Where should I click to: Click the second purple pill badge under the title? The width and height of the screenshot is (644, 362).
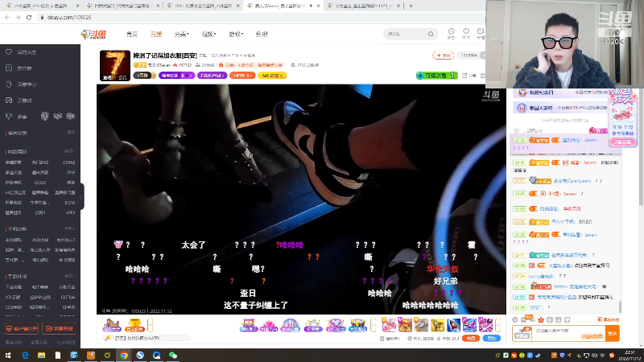[213, 76]
